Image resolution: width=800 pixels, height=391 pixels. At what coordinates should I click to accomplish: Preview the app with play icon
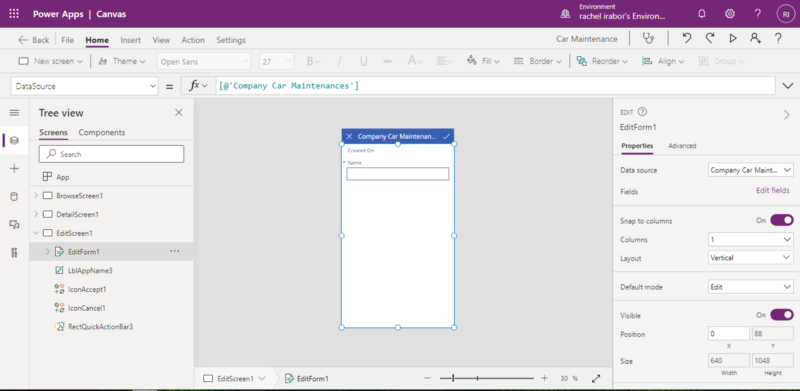coord(733,38)
